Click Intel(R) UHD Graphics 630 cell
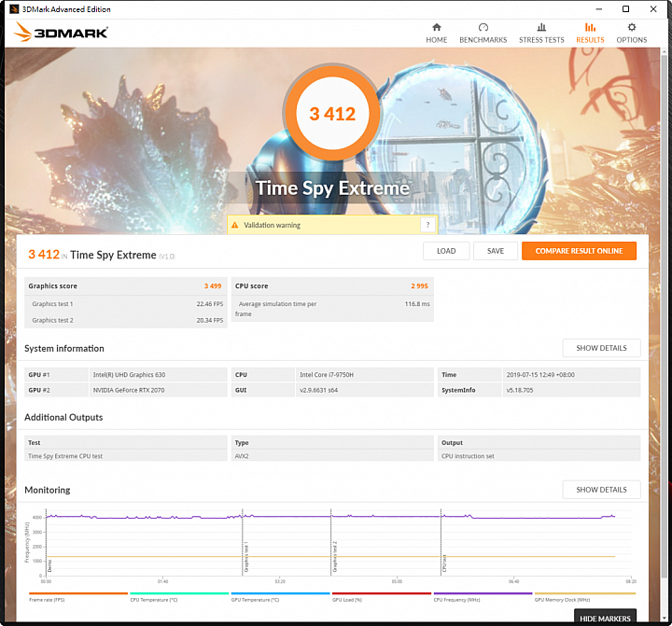Viewport: 672px width, 626px height. pyautogui.click(x=158, y=374)
